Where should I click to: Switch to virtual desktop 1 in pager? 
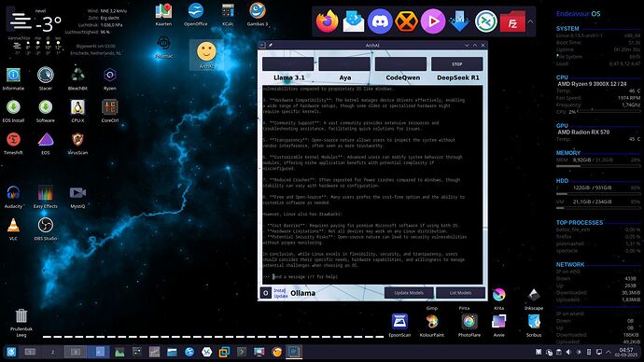coord(30,352)
